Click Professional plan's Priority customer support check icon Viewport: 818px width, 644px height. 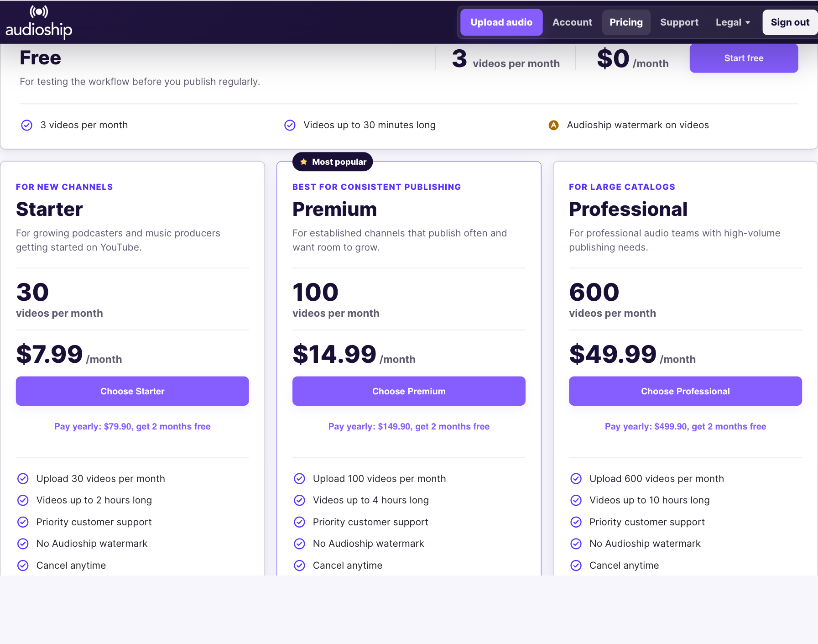[x=576, y=522]
